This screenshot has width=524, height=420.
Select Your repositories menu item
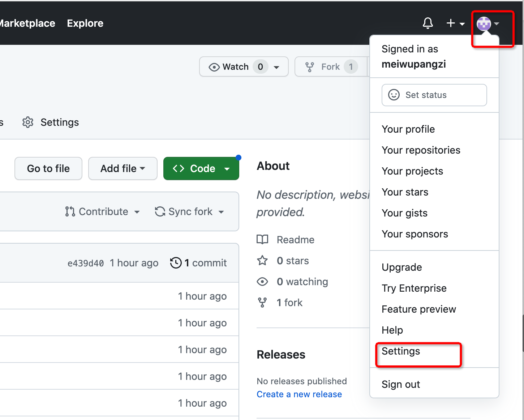point(434,150)
